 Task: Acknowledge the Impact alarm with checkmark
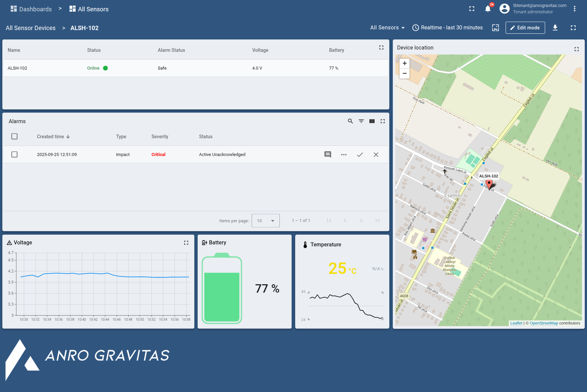360,155
